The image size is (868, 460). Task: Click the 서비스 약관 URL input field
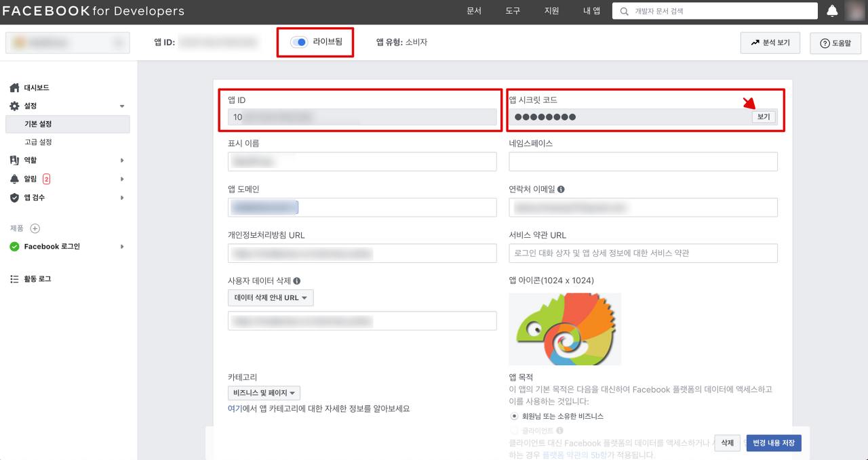point(643,253)
